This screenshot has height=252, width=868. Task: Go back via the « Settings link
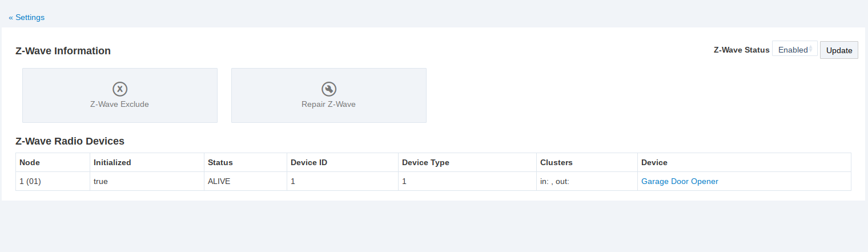coord(27,17)
